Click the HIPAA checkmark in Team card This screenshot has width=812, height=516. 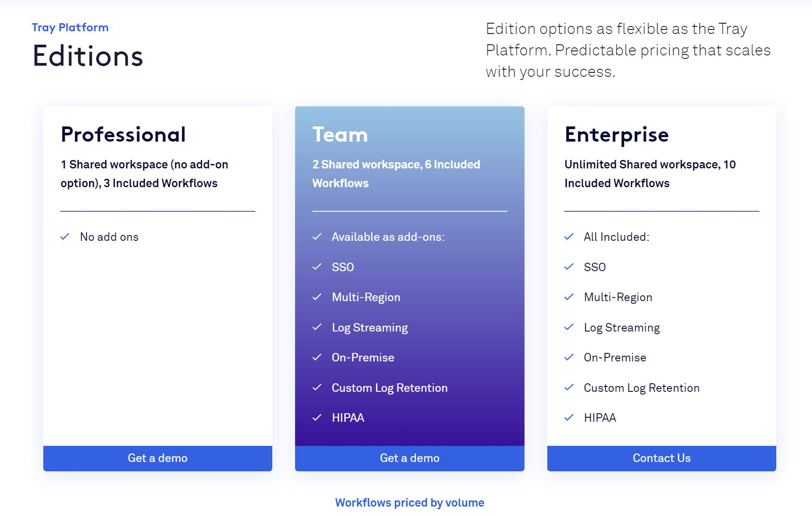pos(317,418)
